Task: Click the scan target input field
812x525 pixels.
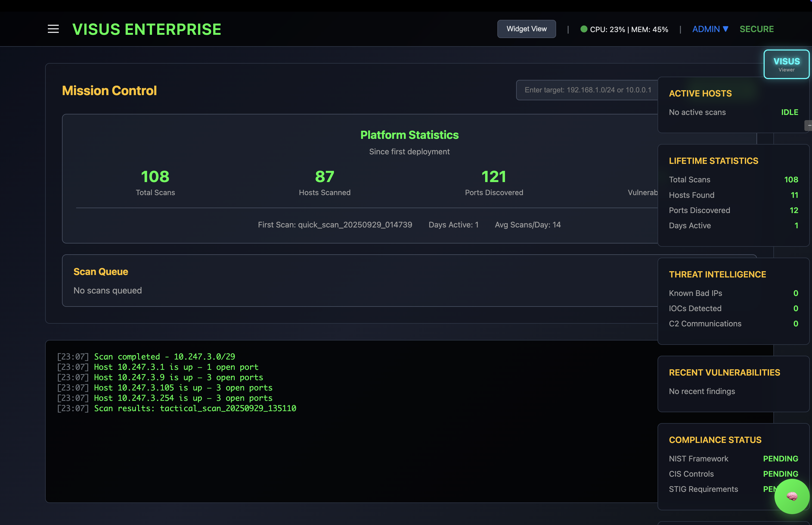Action: click(587, 90)
